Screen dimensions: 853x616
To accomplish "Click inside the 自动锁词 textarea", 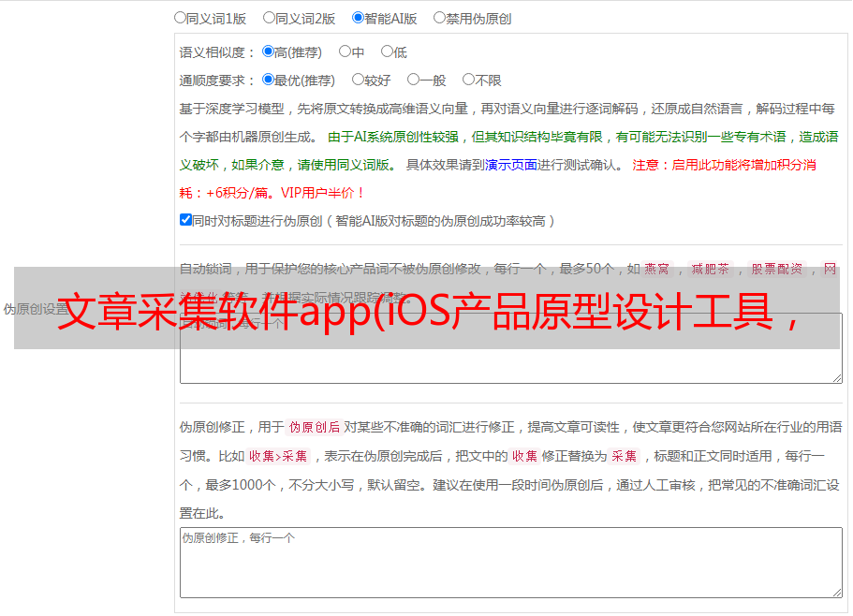I will coord(511,348).
